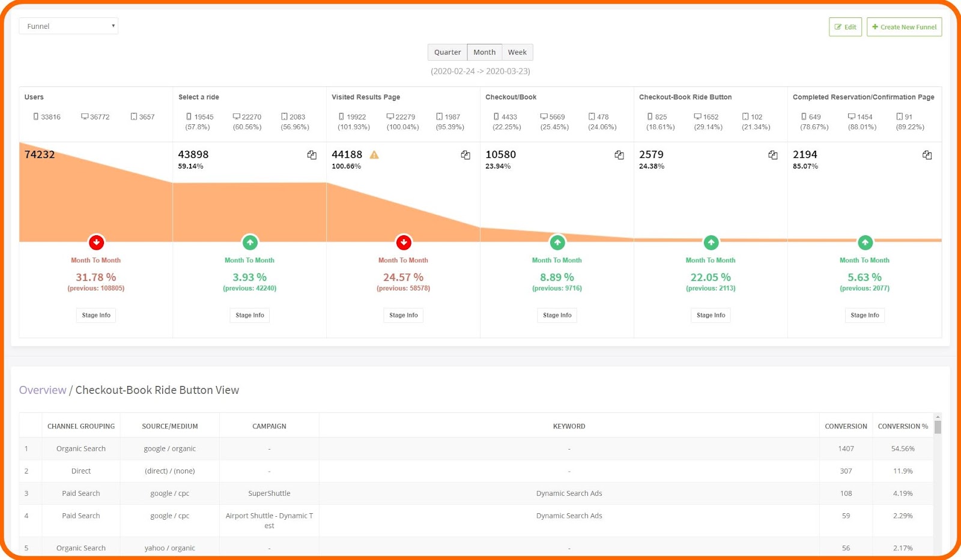The image size is (961, 560).
Task: Click the red down arrow under Visited Results Page
Action: (404, 242)
